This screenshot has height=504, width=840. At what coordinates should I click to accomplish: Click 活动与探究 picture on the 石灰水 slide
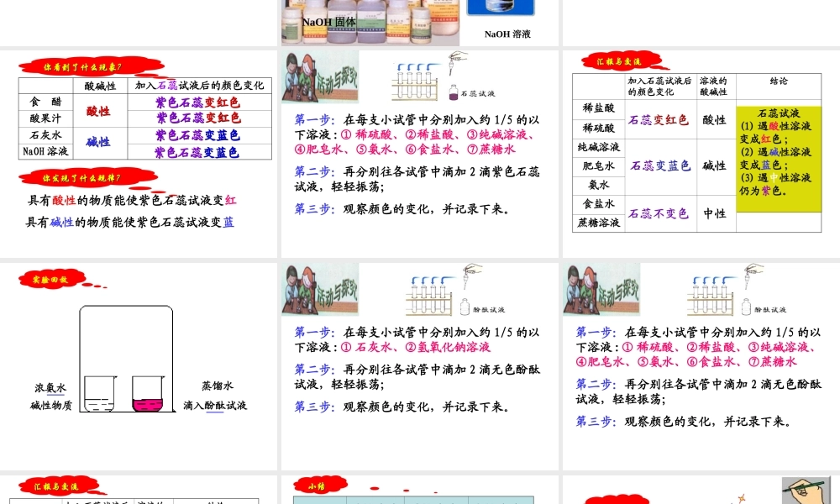click(320, 289)
